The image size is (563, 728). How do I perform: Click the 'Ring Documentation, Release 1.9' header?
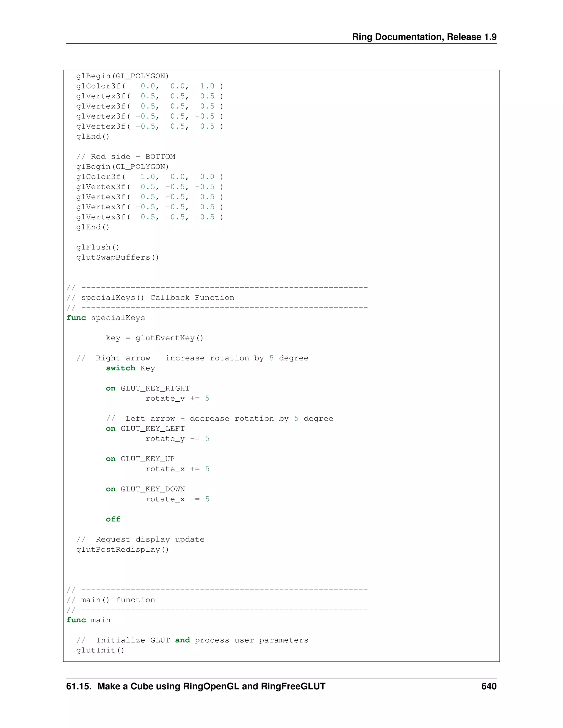pos(424,37)
